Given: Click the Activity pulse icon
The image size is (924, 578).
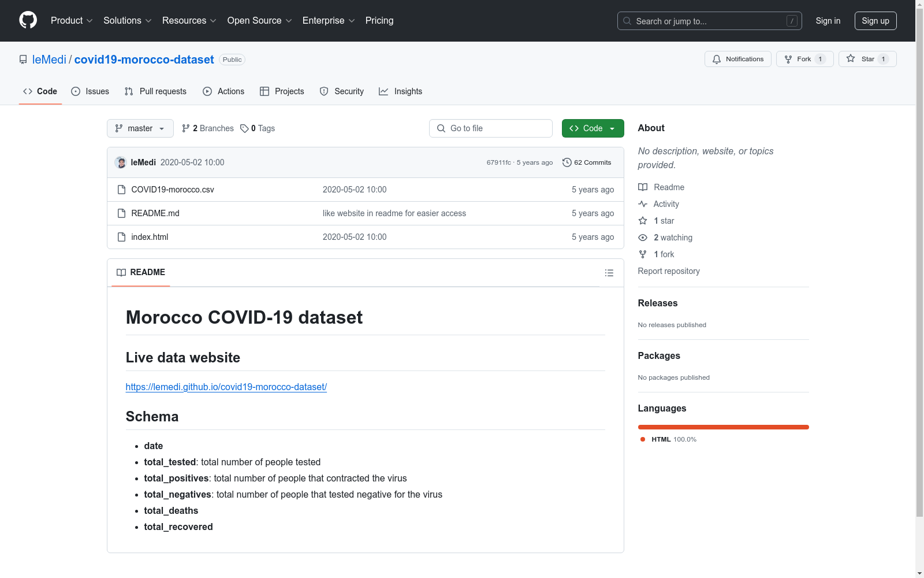Looking at the screenshot, I should [x=643, y=204].
